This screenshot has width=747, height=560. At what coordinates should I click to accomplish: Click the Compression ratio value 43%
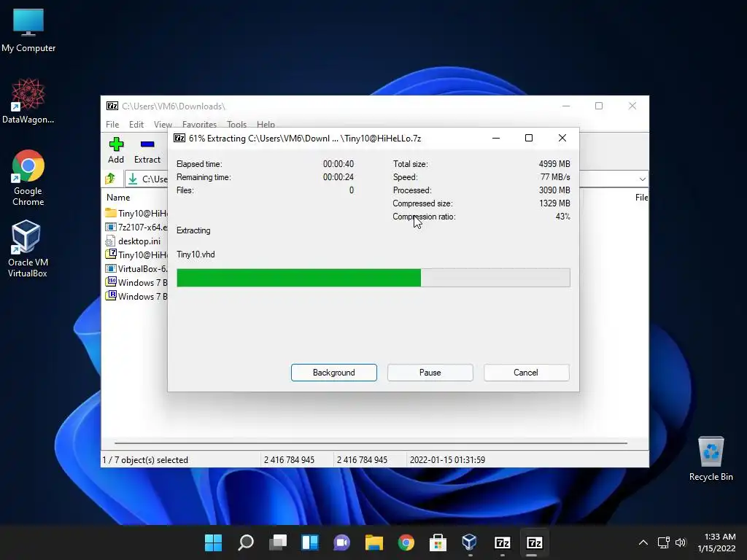click(563, 217)
